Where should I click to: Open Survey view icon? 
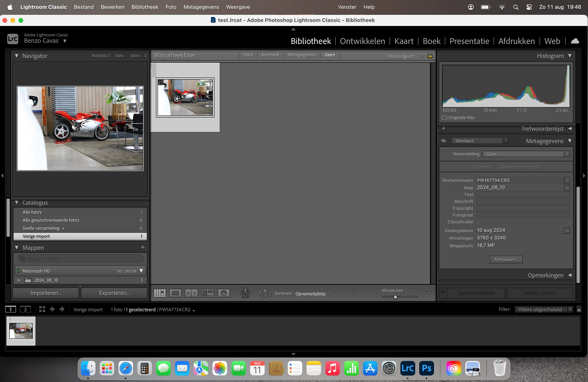(x=207, y=293)
